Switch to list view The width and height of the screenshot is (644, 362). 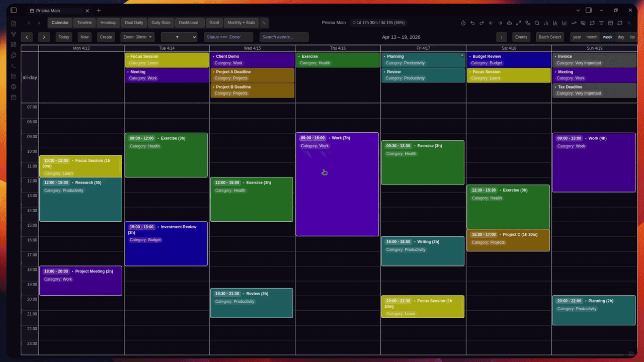pyautogui.click(x=632, y=37)
